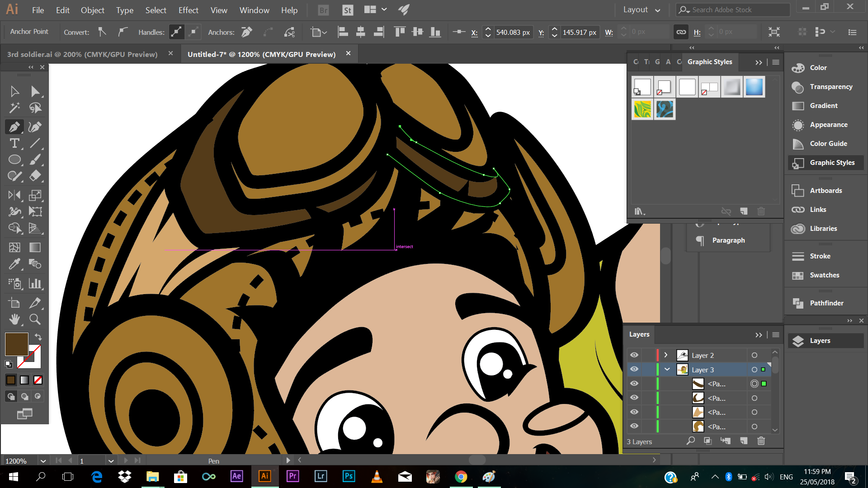Select the Paintbrush tool

click(35, 160)
